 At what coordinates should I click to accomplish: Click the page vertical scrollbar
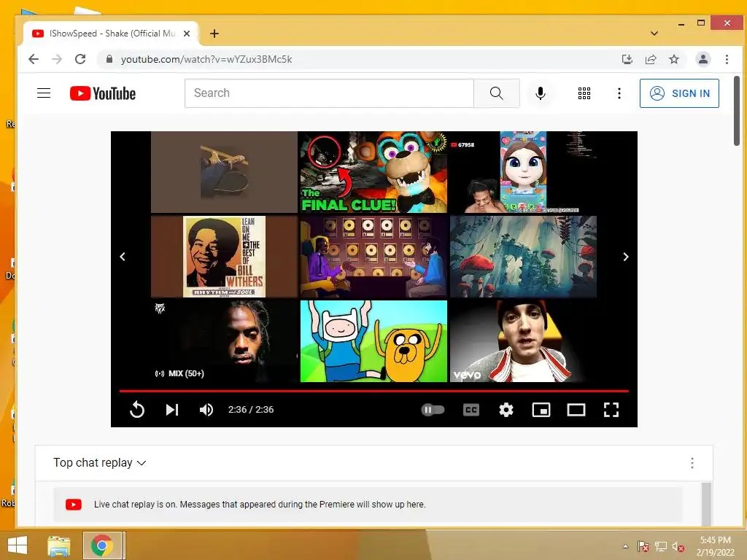coord(737,111)
